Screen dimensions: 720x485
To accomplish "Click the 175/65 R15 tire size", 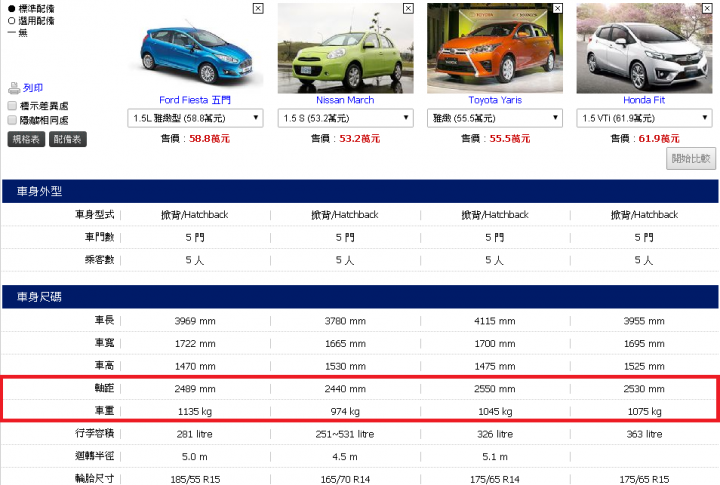I will (x=644, y=479).
